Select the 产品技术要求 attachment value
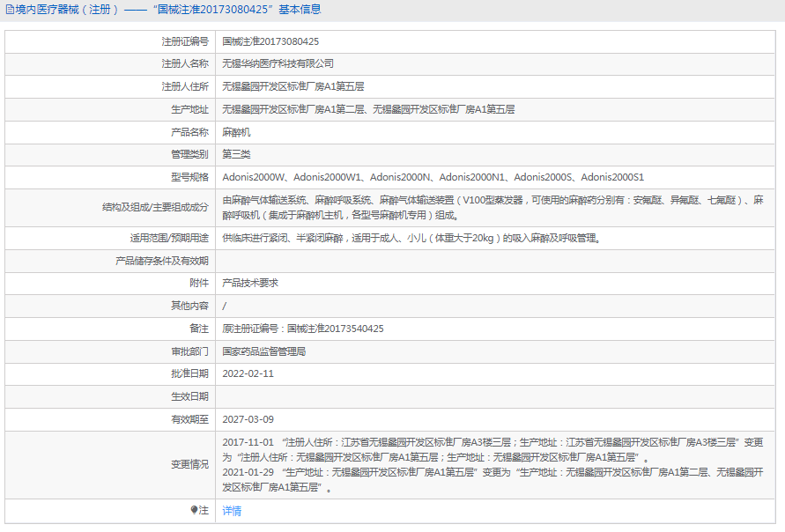785x532 pixels. 250,283
